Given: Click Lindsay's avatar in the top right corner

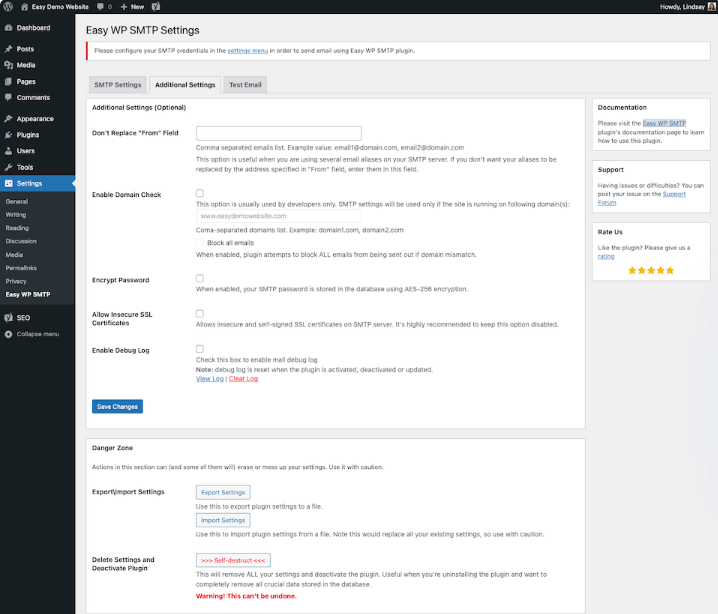Looking at the screenshot, I should (x=712, y=6).
